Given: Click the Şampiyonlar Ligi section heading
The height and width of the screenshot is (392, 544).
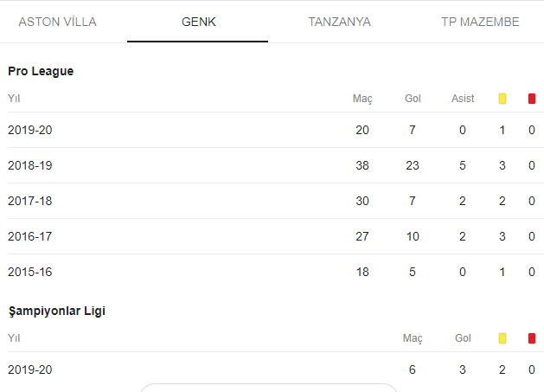Looking at the screenshot, I should (57, 312).
